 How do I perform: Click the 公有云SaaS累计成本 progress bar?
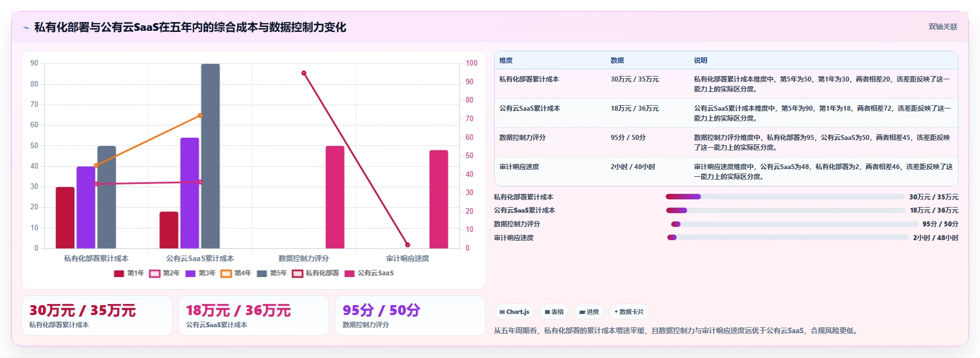pyautogui.click(x=786, y=210)
